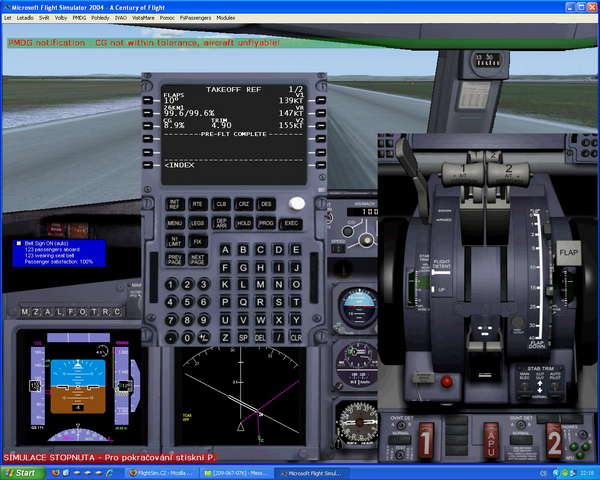Select the RTE key on the FMC
The height and width of the screenshot is (480, 600).
197,204
